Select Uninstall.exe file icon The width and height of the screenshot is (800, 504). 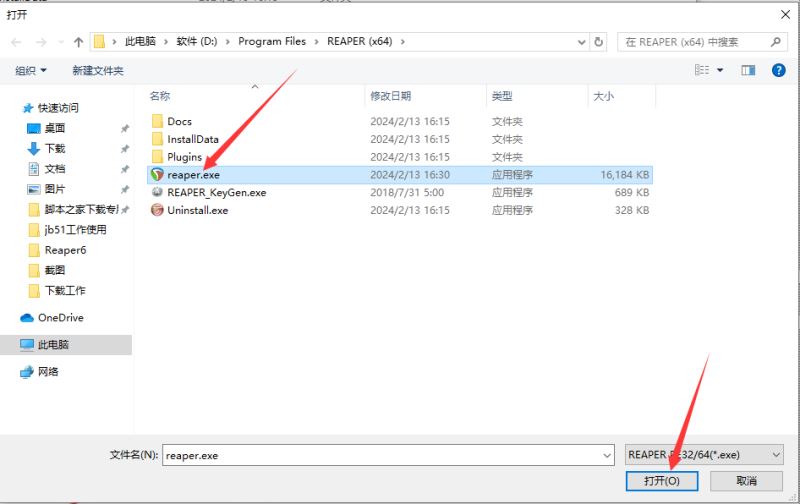coord(157,210)
